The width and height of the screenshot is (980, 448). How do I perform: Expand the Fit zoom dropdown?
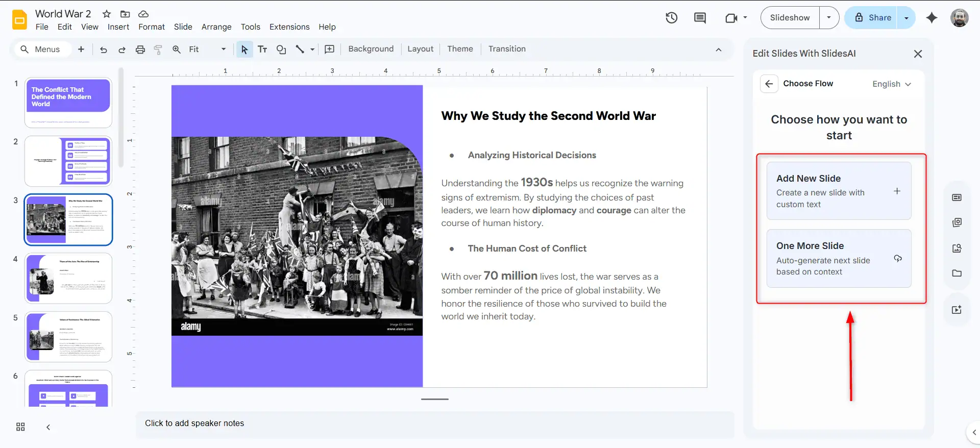[223, 49]
